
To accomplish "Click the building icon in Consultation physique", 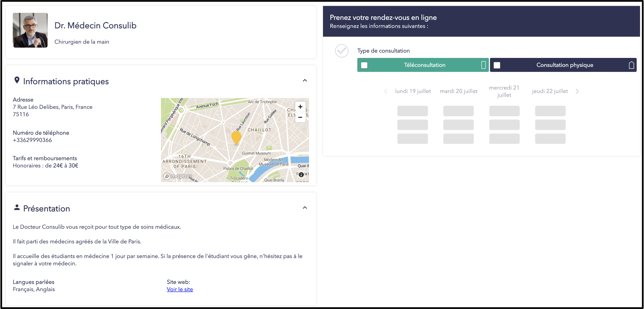I will click(631, 65).
